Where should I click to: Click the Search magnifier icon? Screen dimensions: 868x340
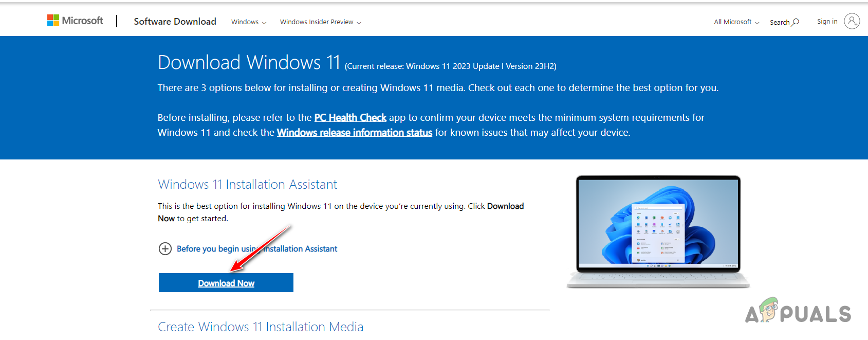click(795, 22)
